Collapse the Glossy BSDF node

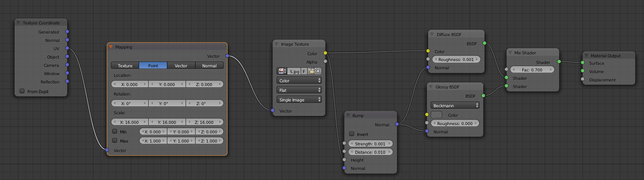tap(431, 86)
